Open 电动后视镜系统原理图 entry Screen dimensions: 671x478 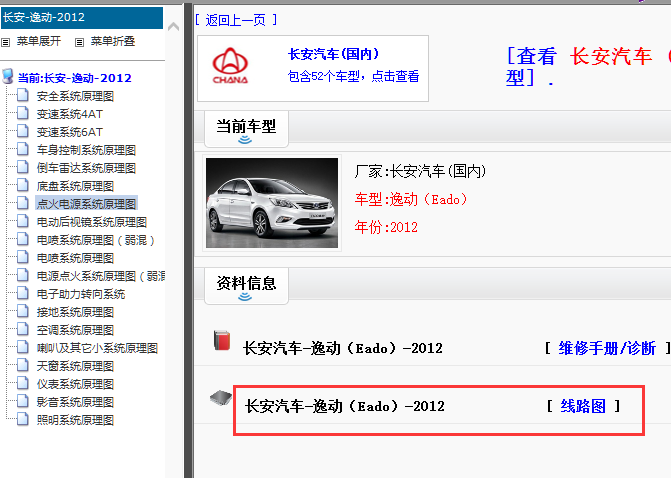click(92, 222)
